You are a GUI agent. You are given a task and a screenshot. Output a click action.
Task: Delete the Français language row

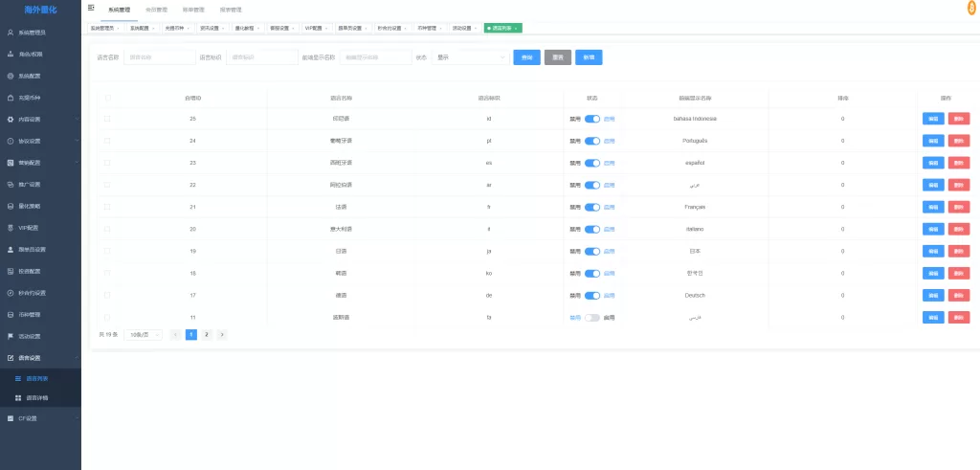coord(958,207)
